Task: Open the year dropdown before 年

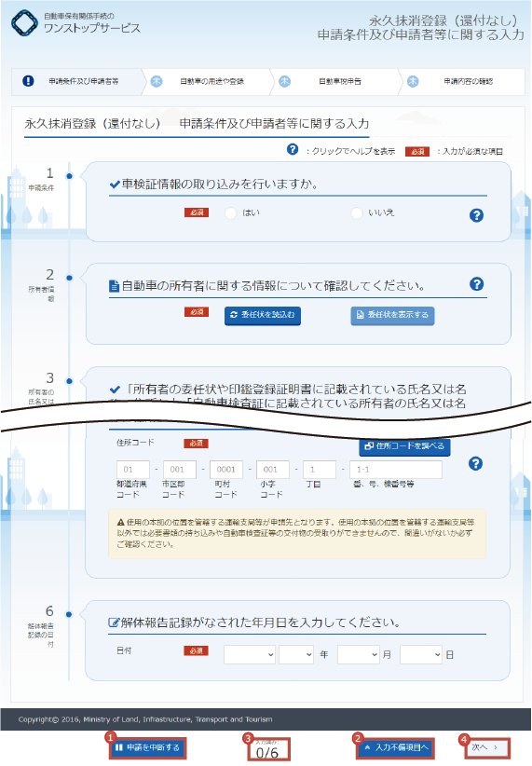Action: click(296, 654)
